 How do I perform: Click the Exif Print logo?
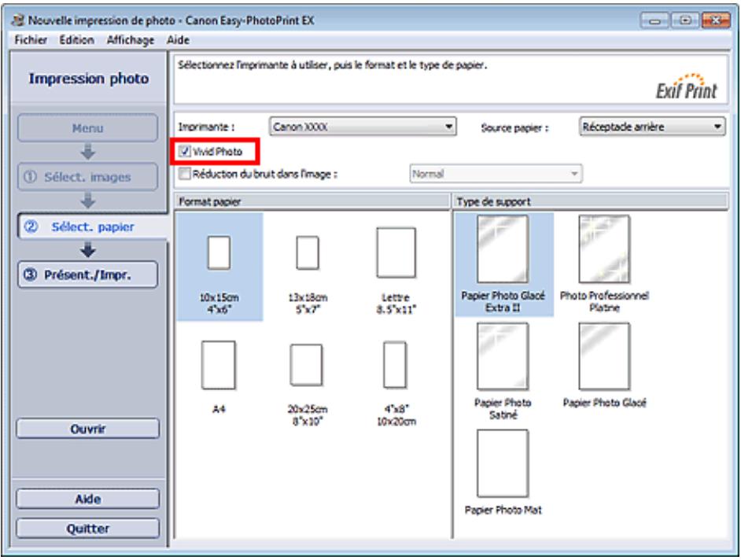687,87
